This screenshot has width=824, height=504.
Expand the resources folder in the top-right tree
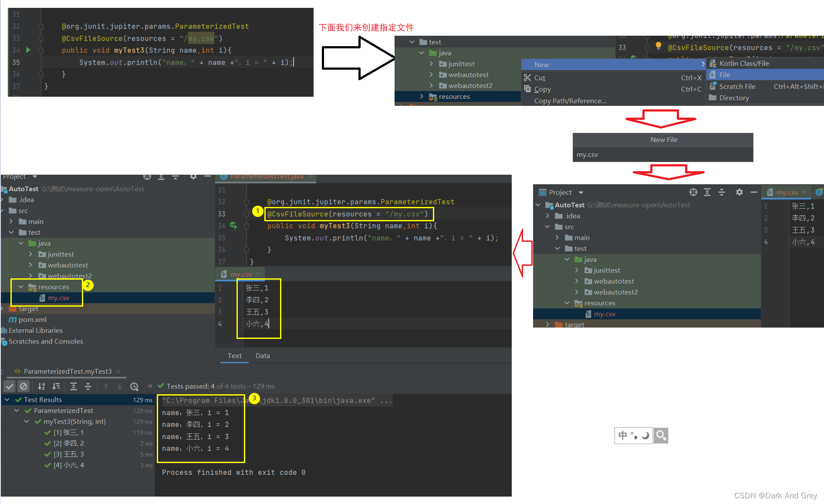[422, 96]
